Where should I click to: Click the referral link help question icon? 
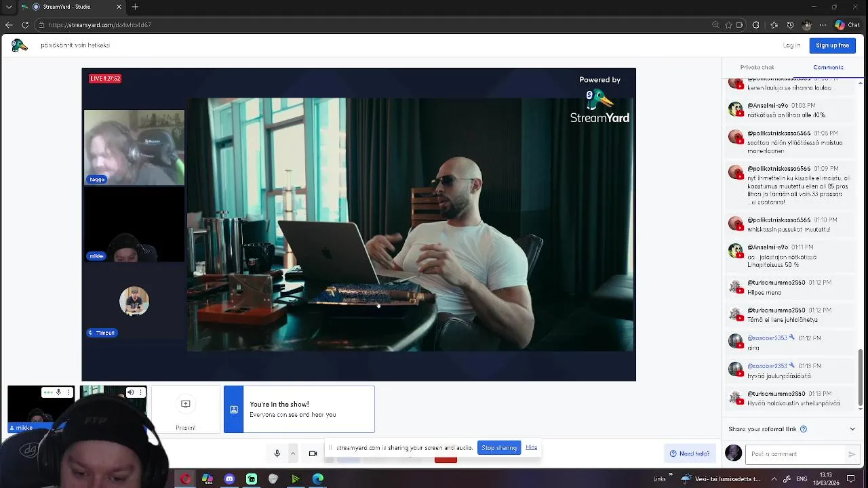pos(804,429)
